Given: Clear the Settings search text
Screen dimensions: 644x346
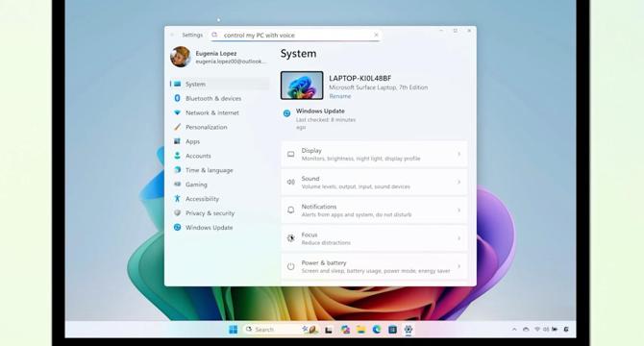Looking at the screenshot, I should tap(376, 36).
